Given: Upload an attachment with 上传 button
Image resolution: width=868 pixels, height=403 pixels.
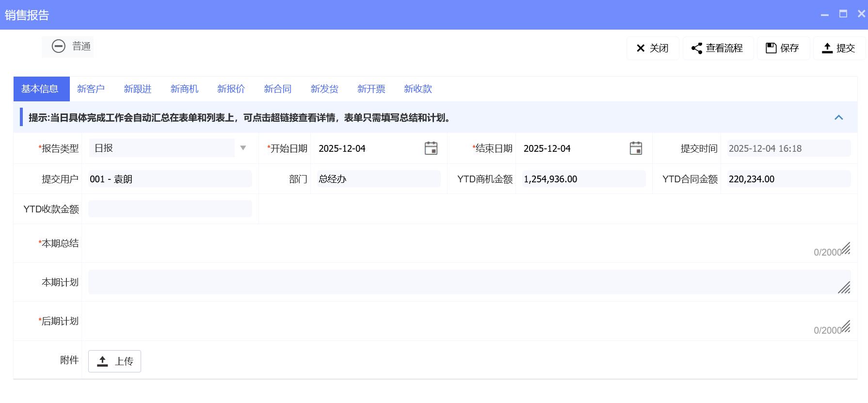Looking at the screenshot, I should (x=114, y=361).
